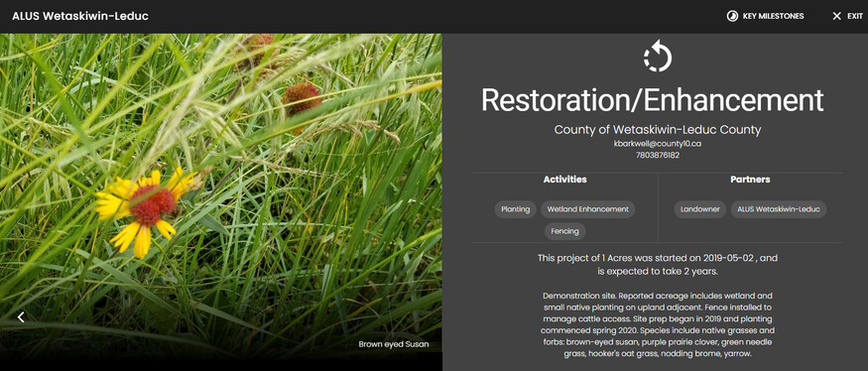The width and height of the screenshot is (868, 371).
Task: Select the Fencing activity tag
Action: tap(564, 231)
